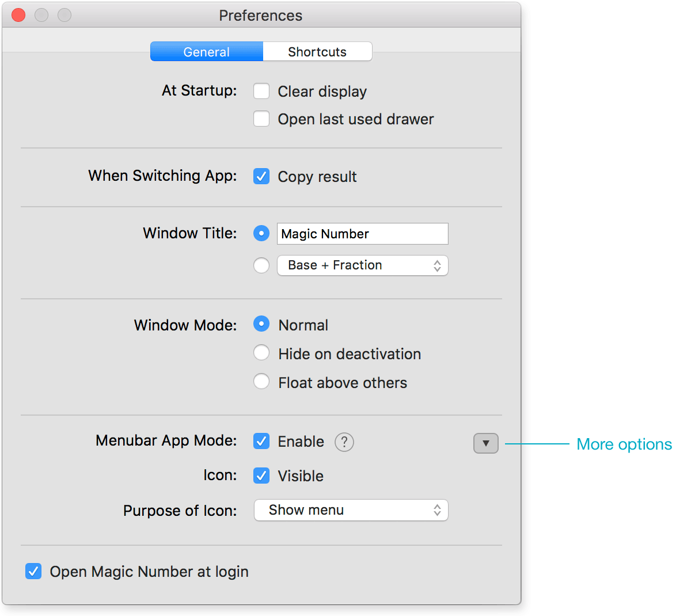Choose the Base + Fraction radio button
This screenshot has width=691, height=616.
tap(261, 265)
